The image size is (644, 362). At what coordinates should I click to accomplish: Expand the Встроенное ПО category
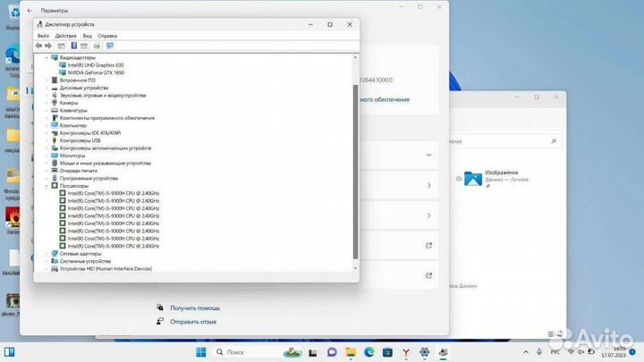pyautogui.click(x=47, y=80)
